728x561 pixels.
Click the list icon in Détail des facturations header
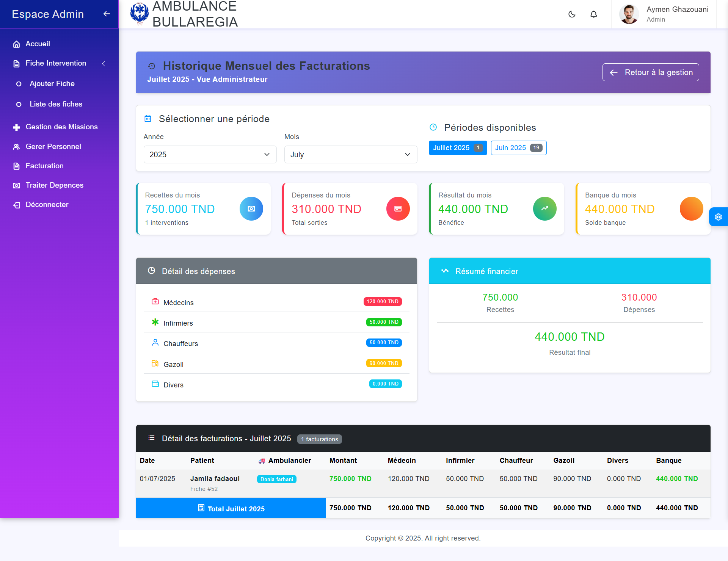(151, 438)
